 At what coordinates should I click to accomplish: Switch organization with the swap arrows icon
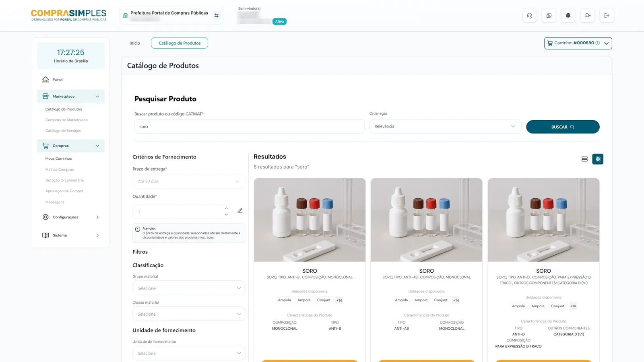point(217,16)
